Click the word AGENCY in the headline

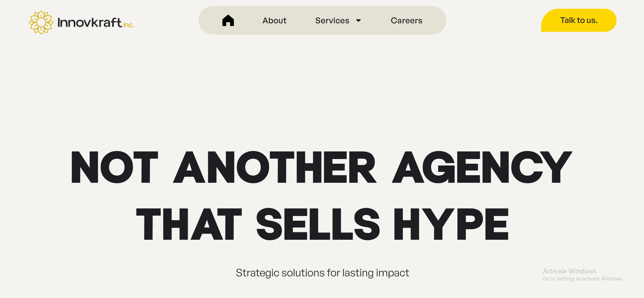482,167
